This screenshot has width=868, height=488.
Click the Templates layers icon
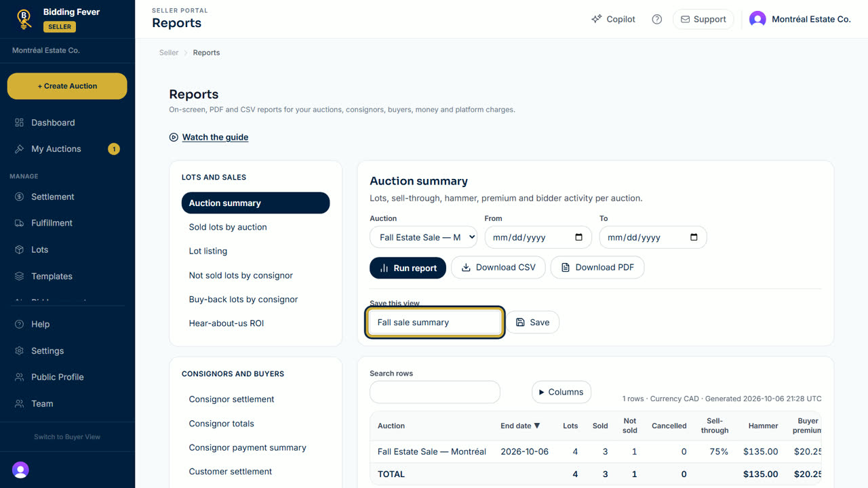[x=19, y=277]
